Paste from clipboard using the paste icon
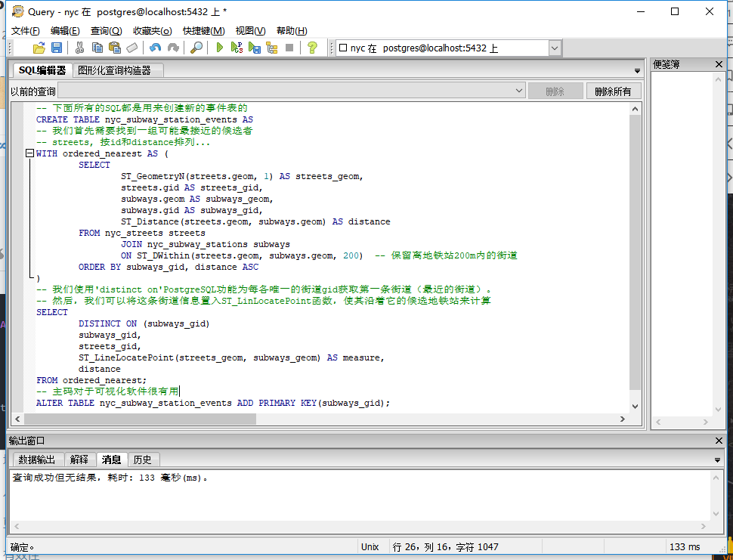 pyautogui.click(x=115, y=48)
